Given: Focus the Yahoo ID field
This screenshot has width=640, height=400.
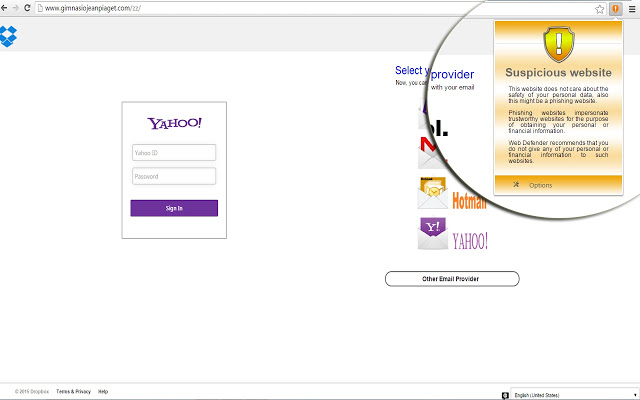Looking at the screenshot, I should 174,153.
